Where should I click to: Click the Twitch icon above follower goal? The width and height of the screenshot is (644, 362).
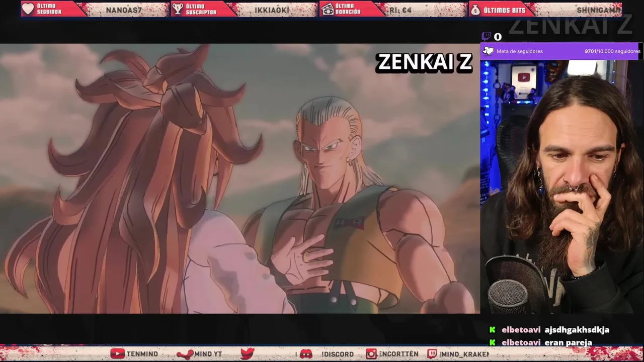click(x=486, y=36)
